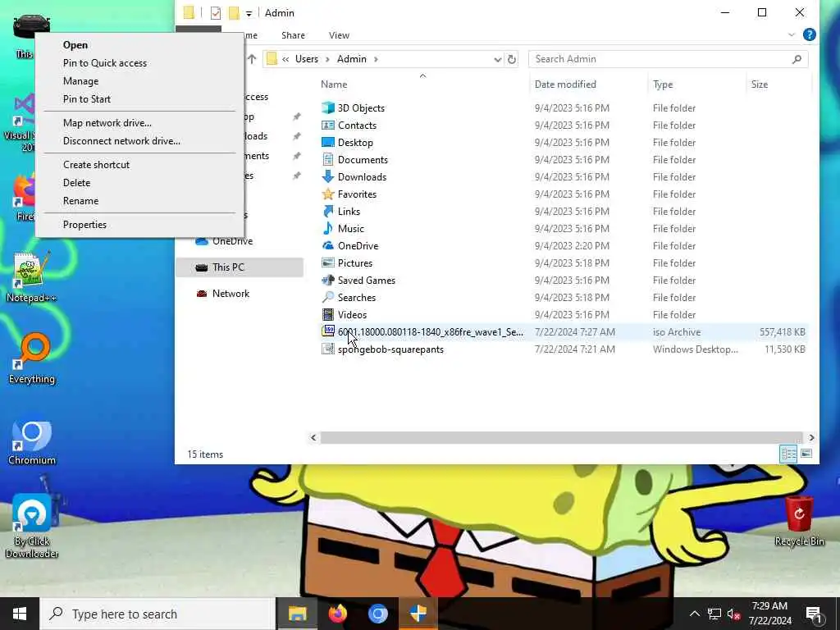Choose Delete in the context menu
This screenshot has height=630, width=840.
point(140,183)
